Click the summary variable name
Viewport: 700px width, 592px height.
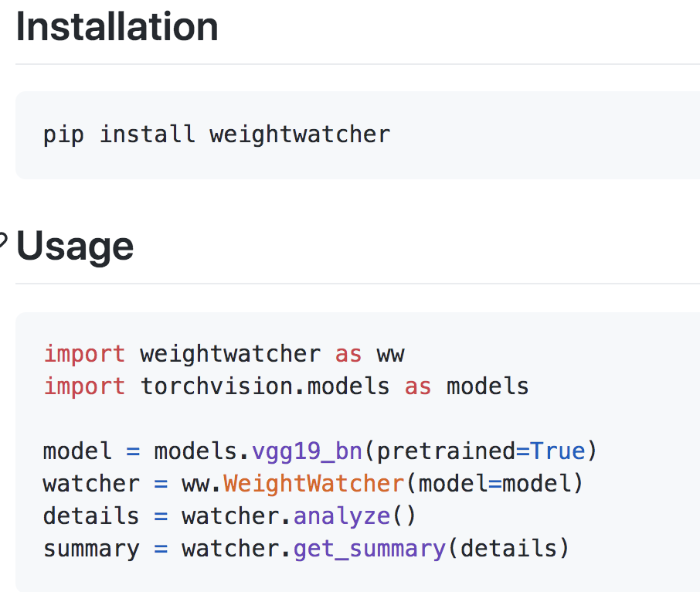91,549
